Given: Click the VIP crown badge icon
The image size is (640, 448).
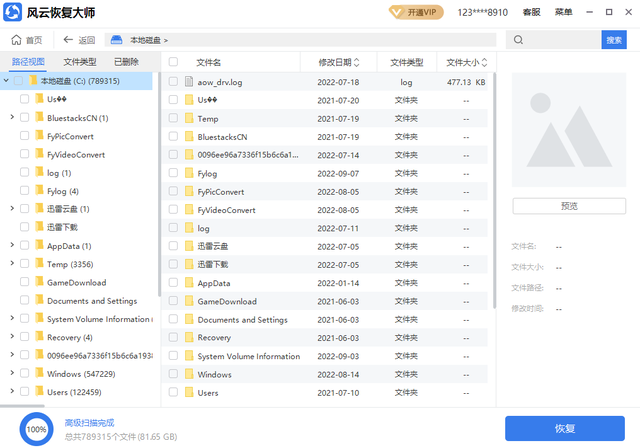Looking at the screenshot, I should click(x=396, y=13).
